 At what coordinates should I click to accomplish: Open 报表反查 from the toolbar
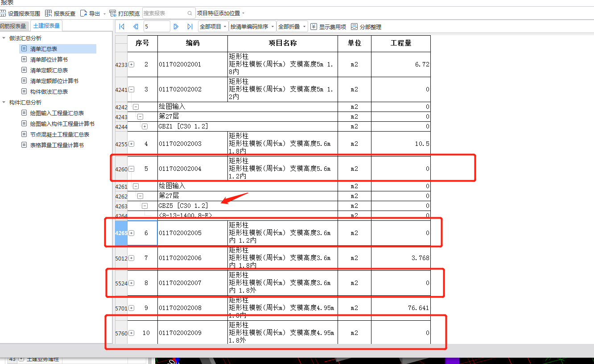(x=61, y=13)
